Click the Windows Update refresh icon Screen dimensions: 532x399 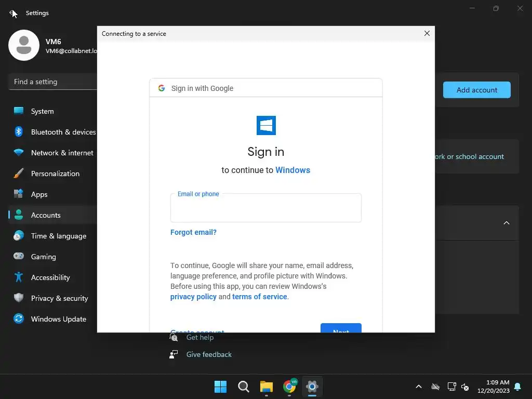pyautogui.click(x=19, y=318)
